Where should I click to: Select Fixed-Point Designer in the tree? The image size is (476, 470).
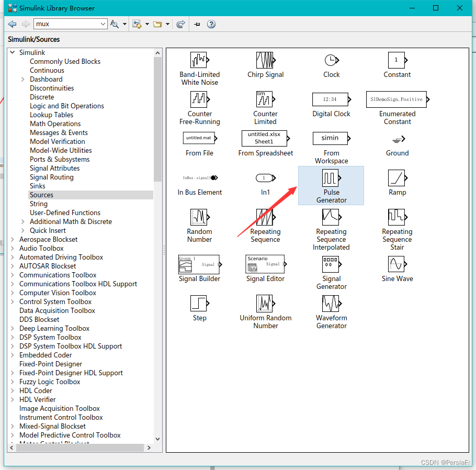coord(50,364)
